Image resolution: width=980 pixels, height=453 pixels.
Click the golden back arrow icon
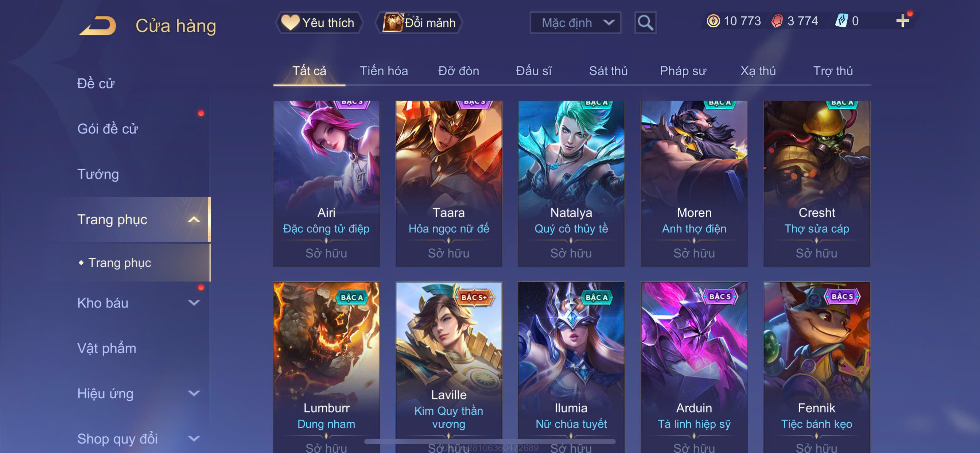point(98,26)
